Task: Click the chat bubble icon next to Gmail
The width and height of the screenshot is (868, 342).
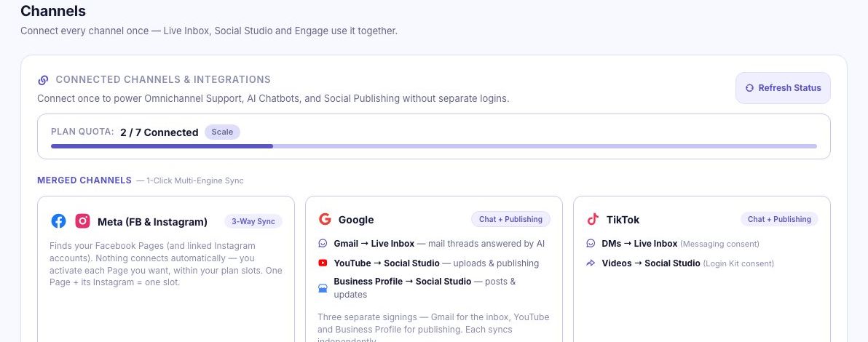Action: (x=323, y=244)
